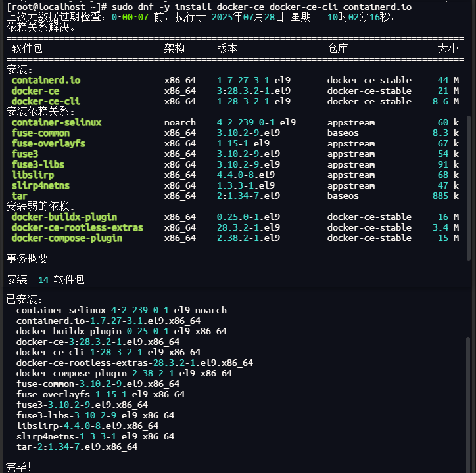The width and height of the screenshot is (476, 473).
Task: Click installed line "libslirp-4.4.0-8.el9.x86_64"
Action: 87,426
